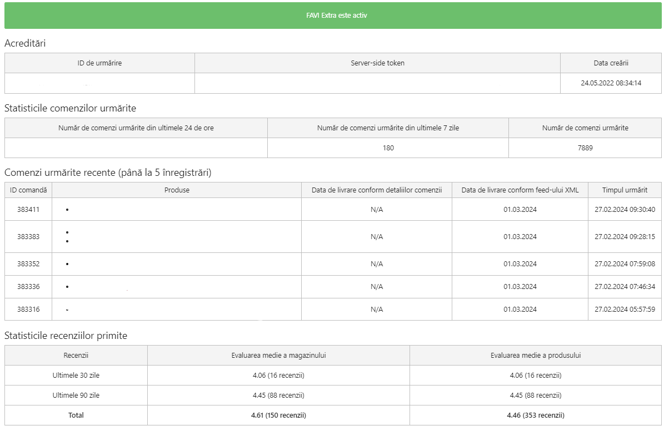Select the creation date 24.05.2022 08:34:14 cell
Image resolution: width=664 pixels, height=426 pixels.
tap(611, 83)
